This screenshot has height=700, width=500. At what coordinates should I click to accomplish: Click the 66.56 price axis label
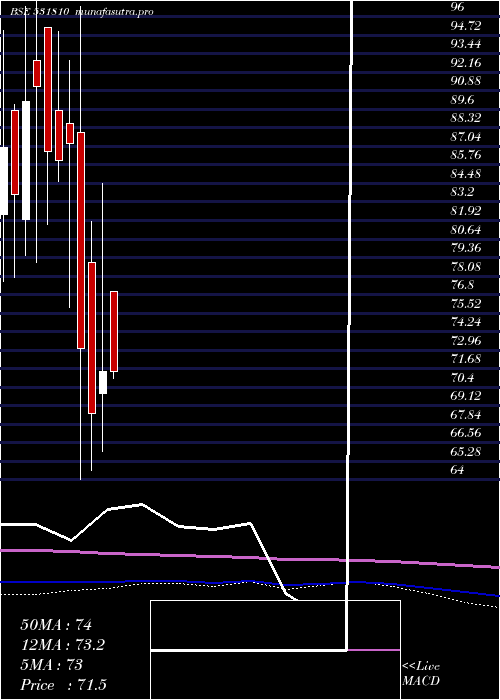pos(466,433)
